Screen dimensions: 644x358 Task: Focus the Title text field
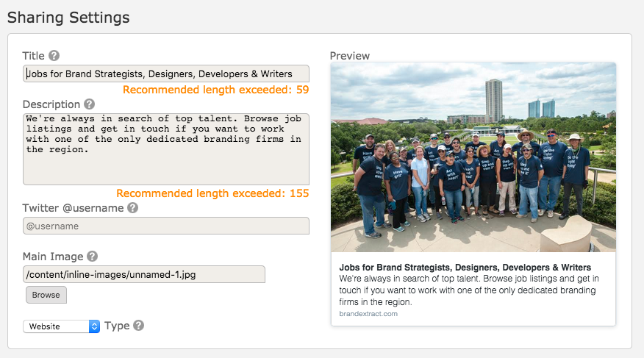(166, 74)
